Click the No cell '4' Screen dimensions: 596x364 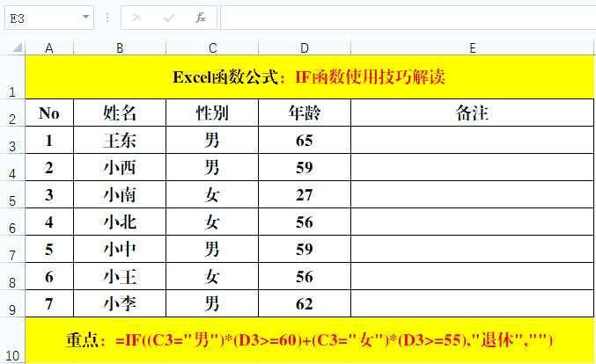(x=49, y=222)
